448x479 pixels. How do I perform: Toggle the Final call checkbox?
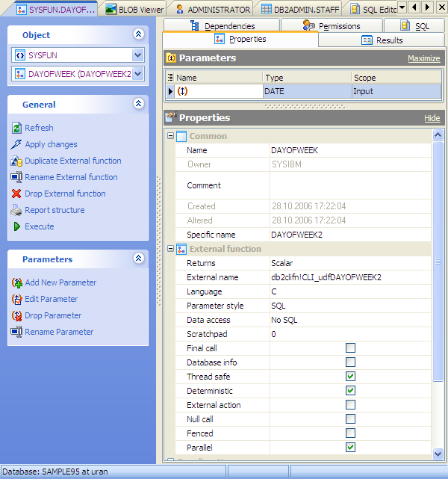point(350,348)
